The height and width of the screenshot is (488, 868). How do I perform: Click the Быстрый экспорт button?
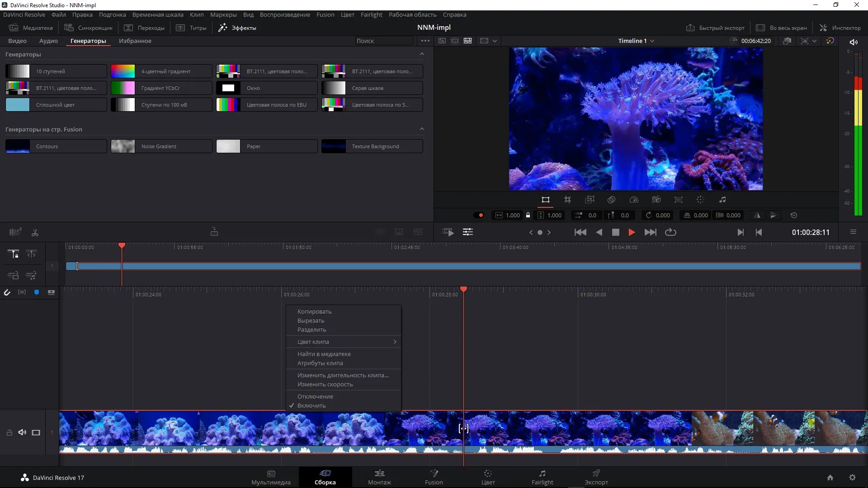[x=715, y=28]
